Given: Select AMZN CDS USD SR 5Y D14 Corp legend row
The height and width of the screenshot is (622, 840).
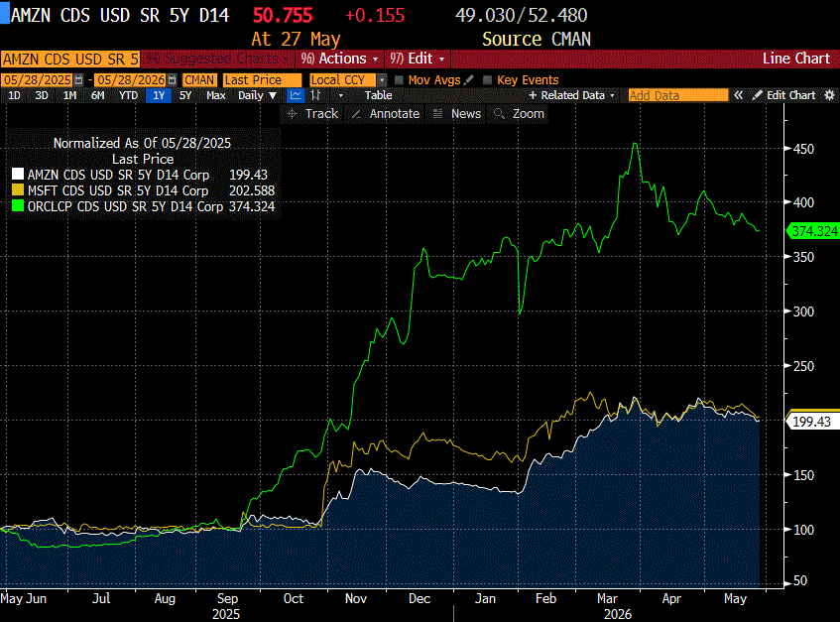Looking at the screenshot, I should tap(143, 175).
